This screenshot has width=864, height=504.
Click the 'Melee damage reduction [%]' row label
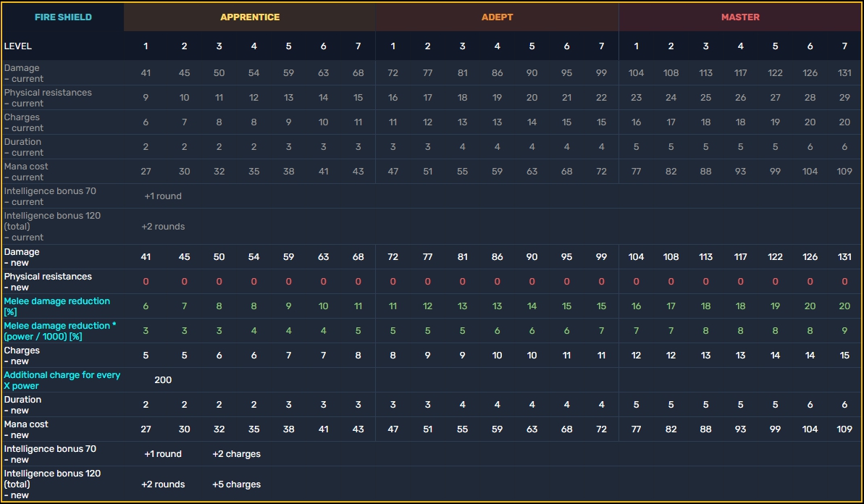pos(56,306)
